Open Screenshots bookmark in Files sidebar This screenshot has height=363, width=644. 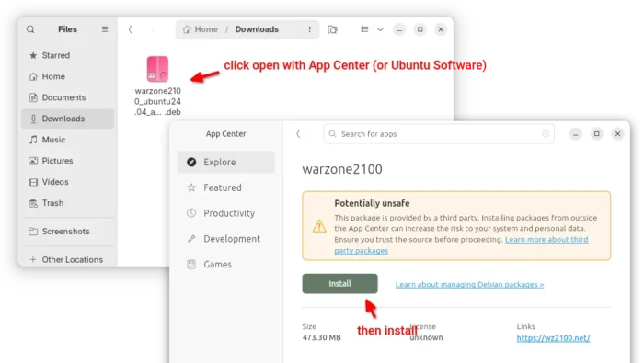[68, 232]
